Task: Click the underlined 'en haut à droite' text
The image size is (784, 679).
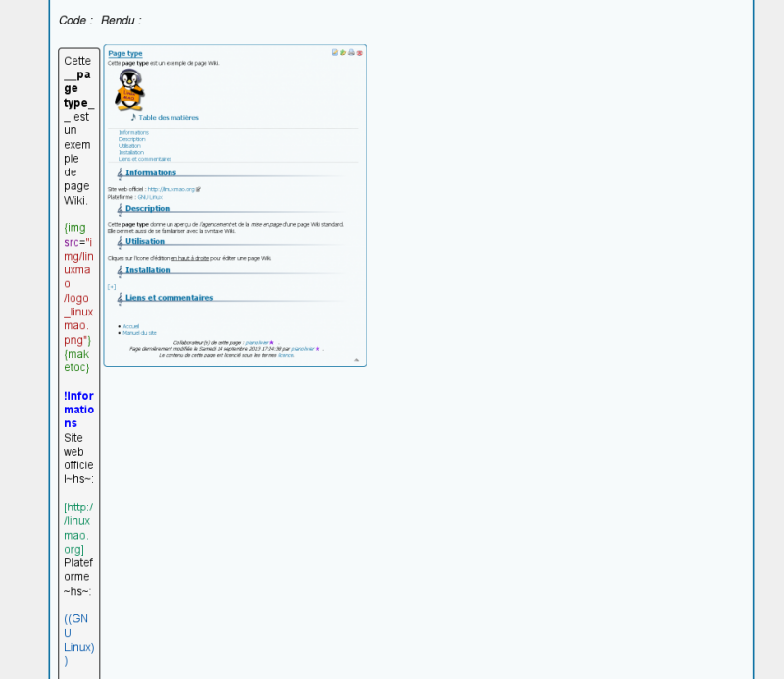Action: point(190,258)
